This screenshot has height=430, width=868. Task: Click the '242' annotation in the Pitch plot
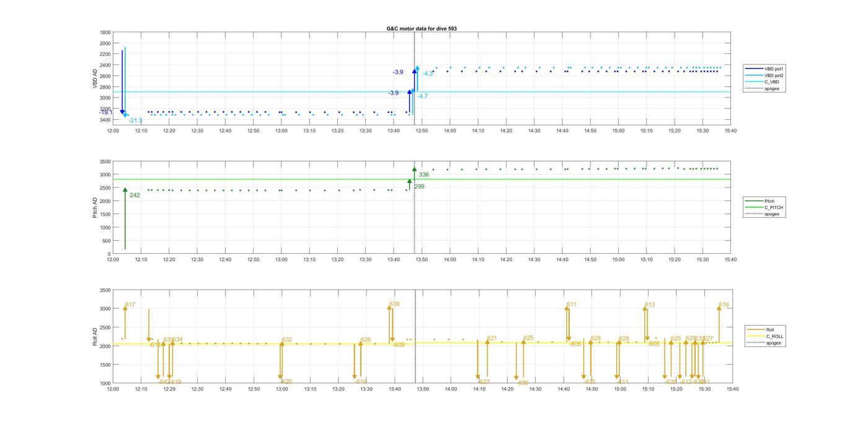(135, 195)
